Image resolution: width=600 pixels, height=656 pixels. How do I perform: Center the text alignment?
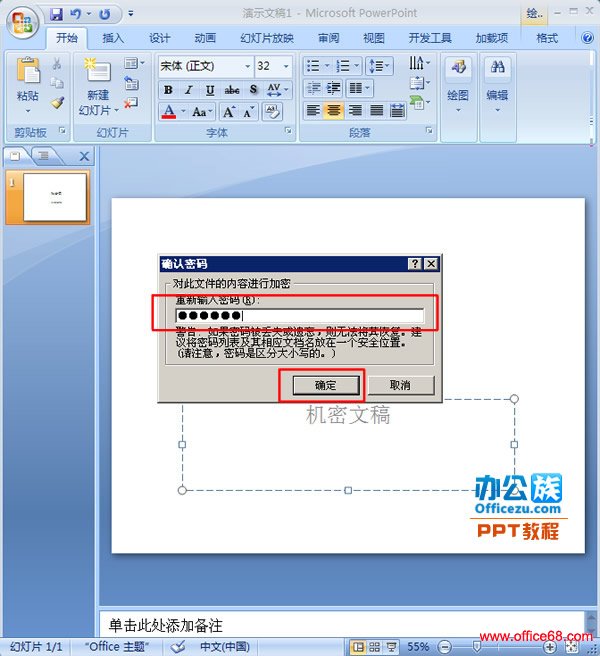click(333, 110)
